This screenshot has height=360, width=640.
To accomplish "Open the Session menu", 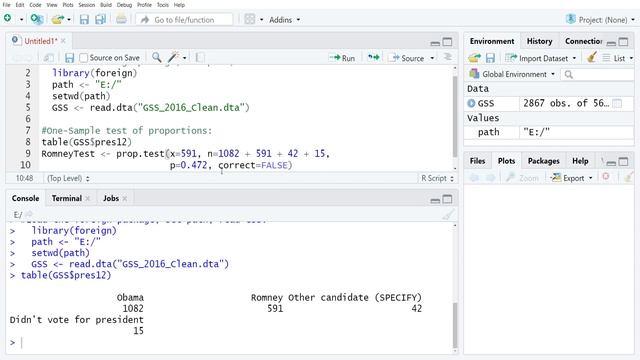I will [x=87, y=5].
